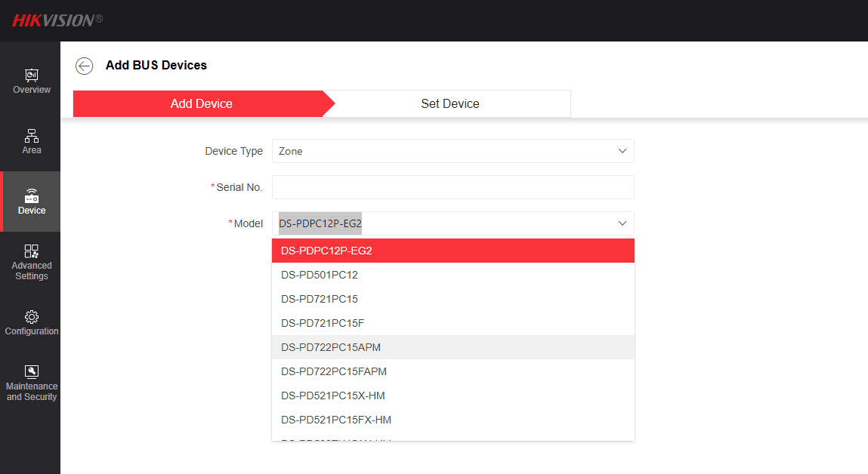Image resolution: width=868 pixels, height=474 pixels.
Task: Click the Add BUS Devices heading
Action: 156,65
